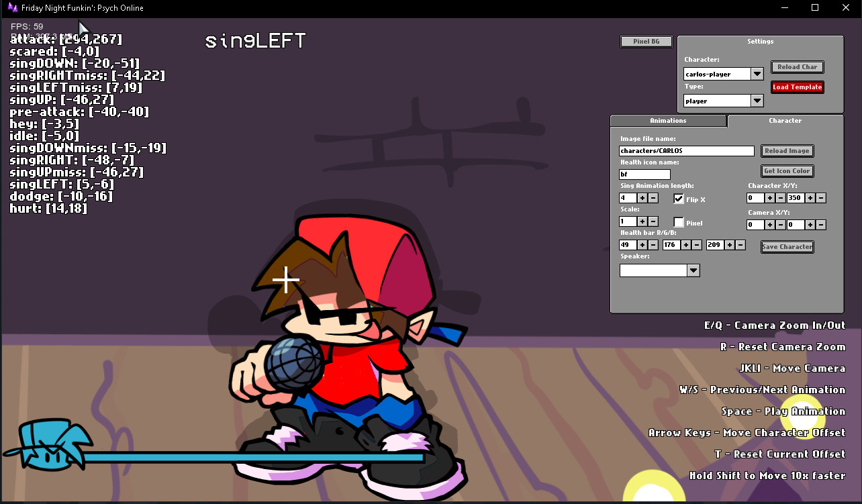Click Get Icon Color button
The width and height of the screenshot is (862, 504).
[x=787, y=171]
